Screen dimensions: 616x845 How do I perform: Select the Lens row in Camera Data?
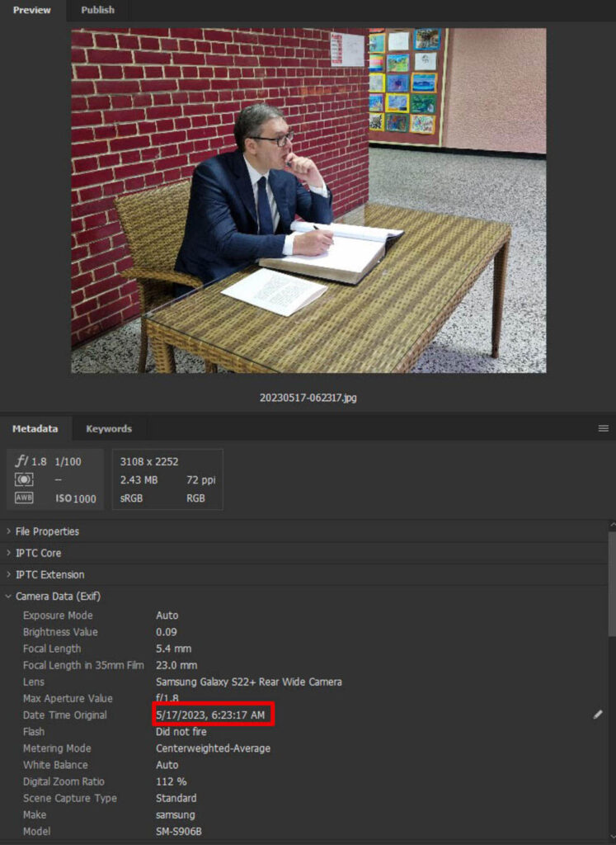pyautogui.click(x=248, y=682)
